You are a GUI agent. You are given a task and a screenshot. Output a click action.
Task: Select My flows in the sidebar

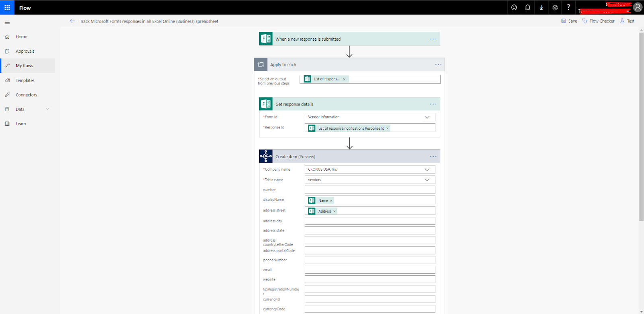point(27,66)
